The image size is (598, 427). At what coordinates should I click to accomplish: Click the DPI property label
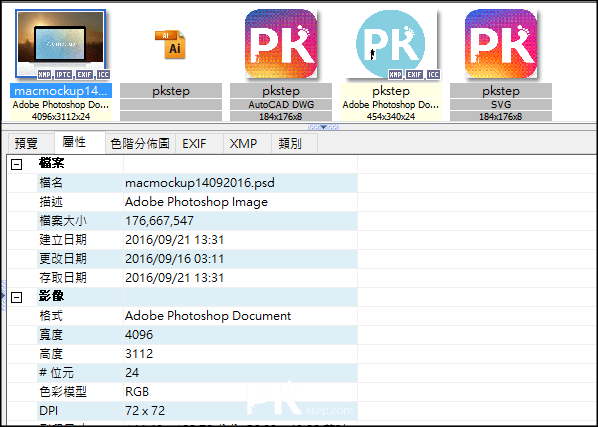(x=48, y=411)
